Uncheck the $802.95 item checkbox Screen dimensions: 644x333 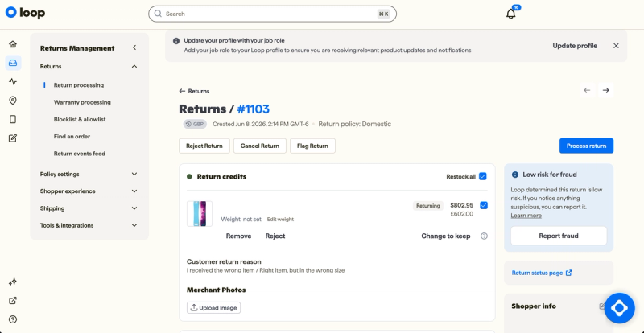484,205
